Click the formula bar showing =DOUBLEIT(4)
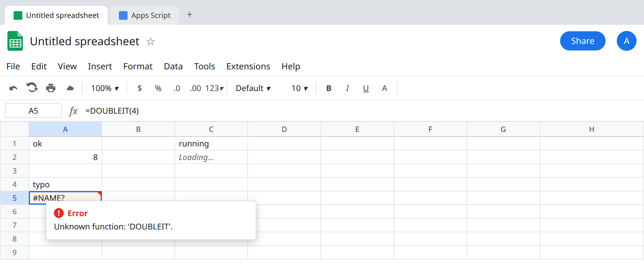644x270 pixels. tap(362, 111)
